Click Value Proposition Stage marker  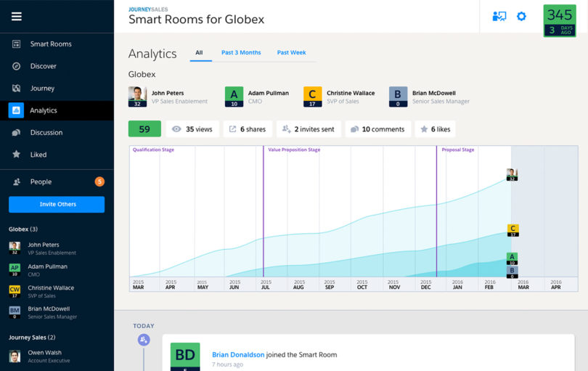pos(294,150)
